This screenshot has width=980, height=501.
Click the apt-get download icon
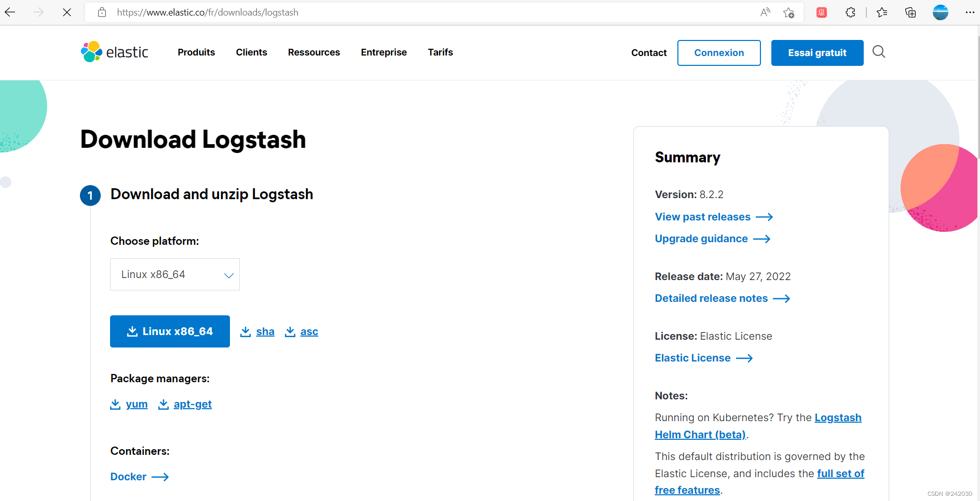tap(164, 404)
